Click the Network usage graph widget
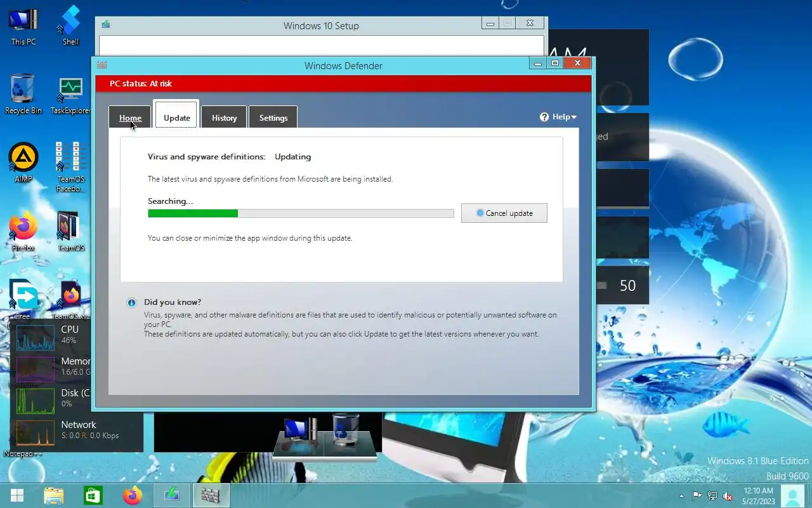Screen dimensions: 812x508 point(36,432)
